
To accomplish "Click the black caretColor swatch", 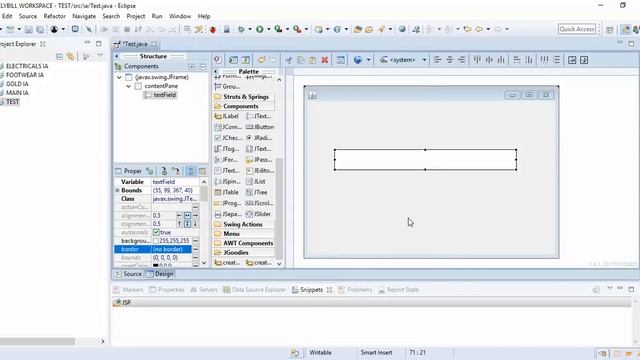I will tap(156, 265).
